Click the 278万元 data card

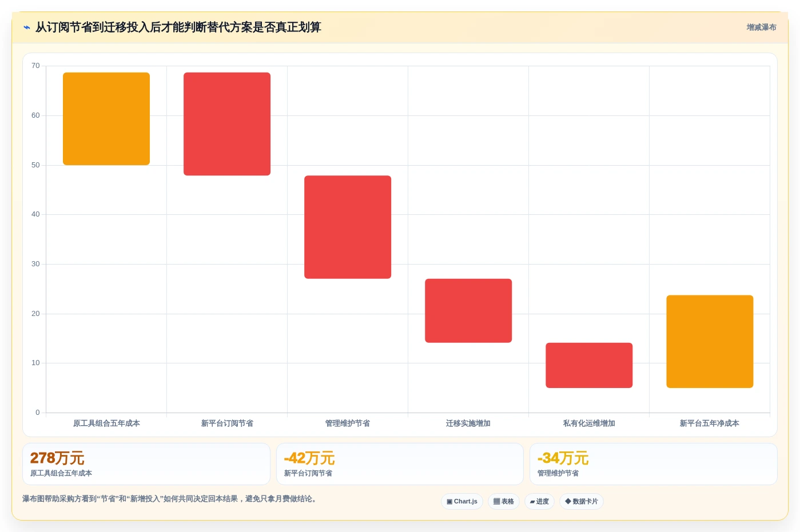tap(146, 464)
